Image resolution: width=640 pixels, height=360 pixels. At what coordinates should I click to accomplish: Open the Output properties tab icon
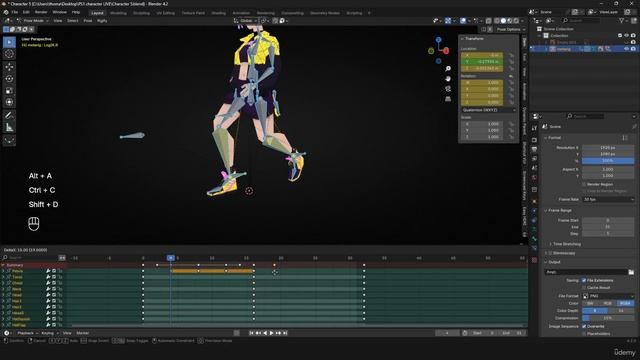534,149
